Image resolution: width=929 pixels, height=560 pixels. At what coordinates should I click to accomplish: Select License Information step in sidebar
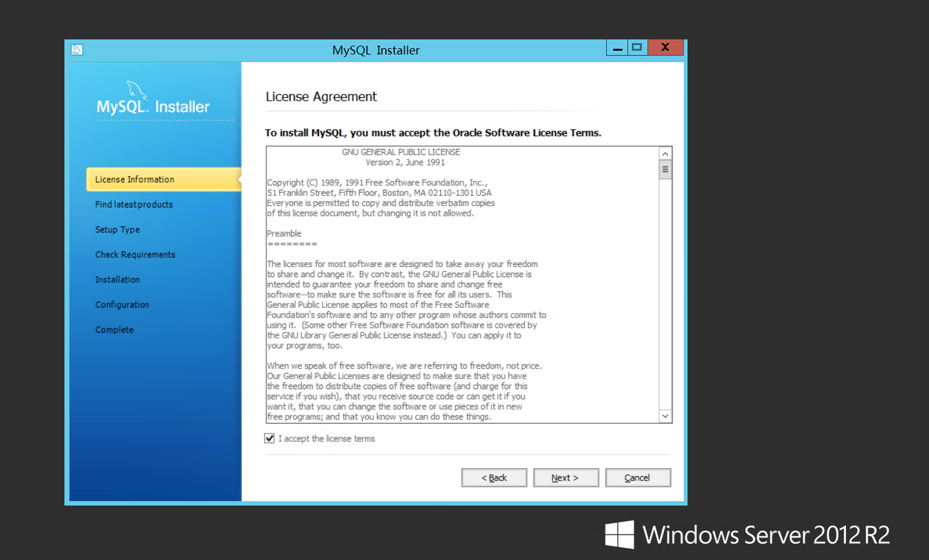pos(163,180)
